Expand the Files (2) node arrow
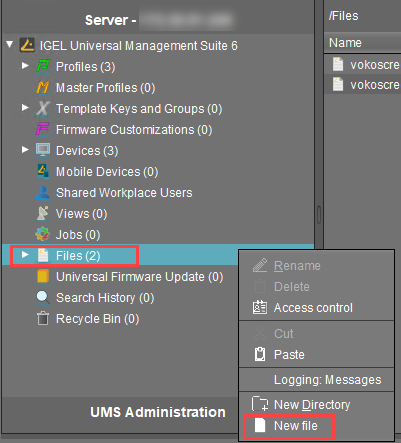 point(25,255)
